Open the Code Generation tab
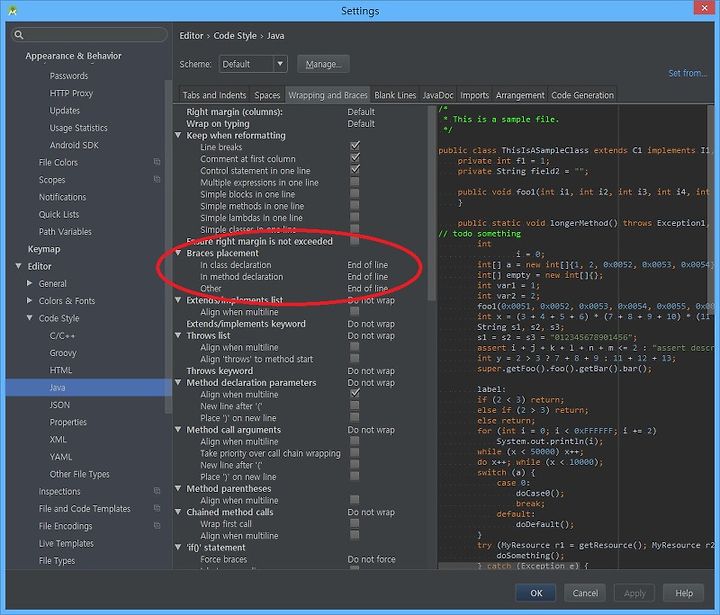 [582, 95]
